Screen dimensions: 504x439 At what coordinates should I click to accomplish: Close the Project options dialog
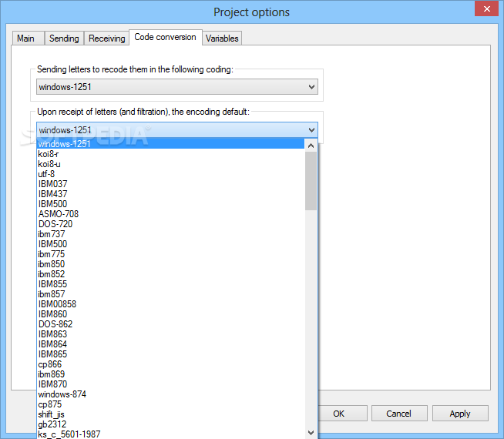tap(486, 8)
